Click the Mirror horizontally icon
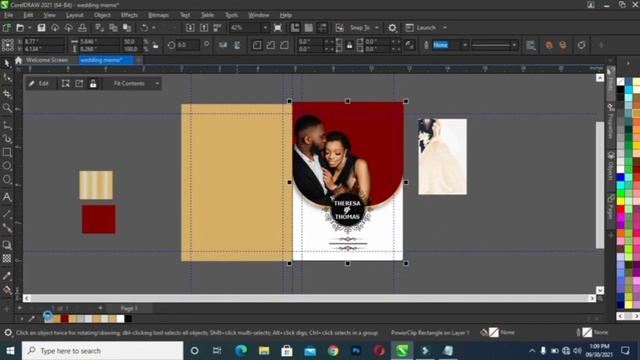Image resolution: width=640 pixels, height=360 pixels. click(x=223, y=45)
